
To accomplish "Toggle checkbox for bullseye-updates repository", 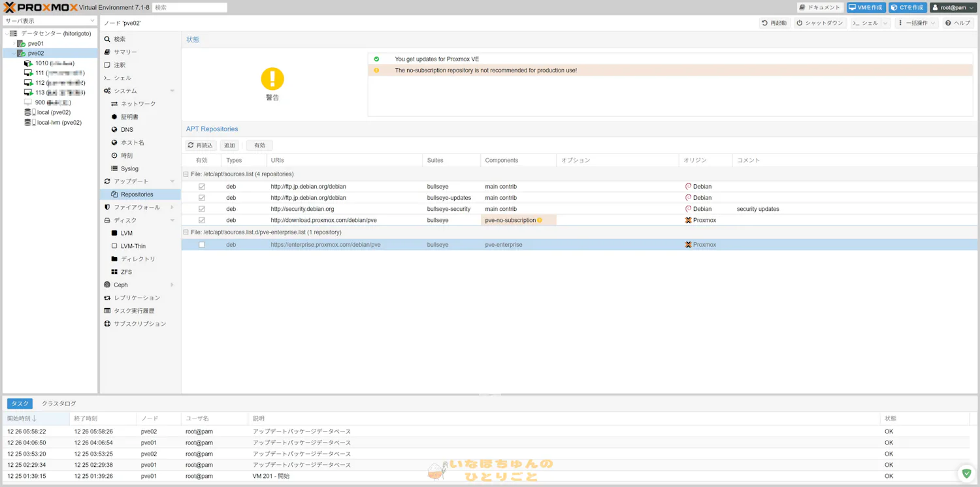I will tap(202, 198).
